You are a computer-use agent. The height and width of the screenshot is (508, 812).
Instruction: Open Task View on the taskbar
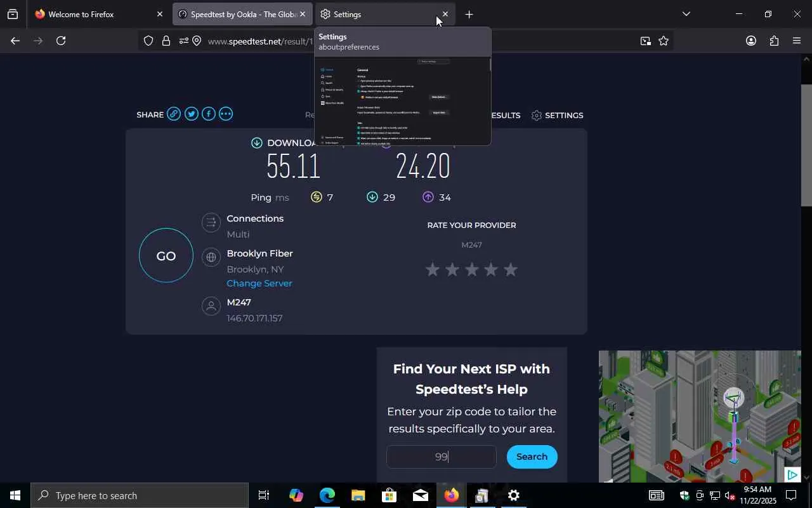coord(264,495)
